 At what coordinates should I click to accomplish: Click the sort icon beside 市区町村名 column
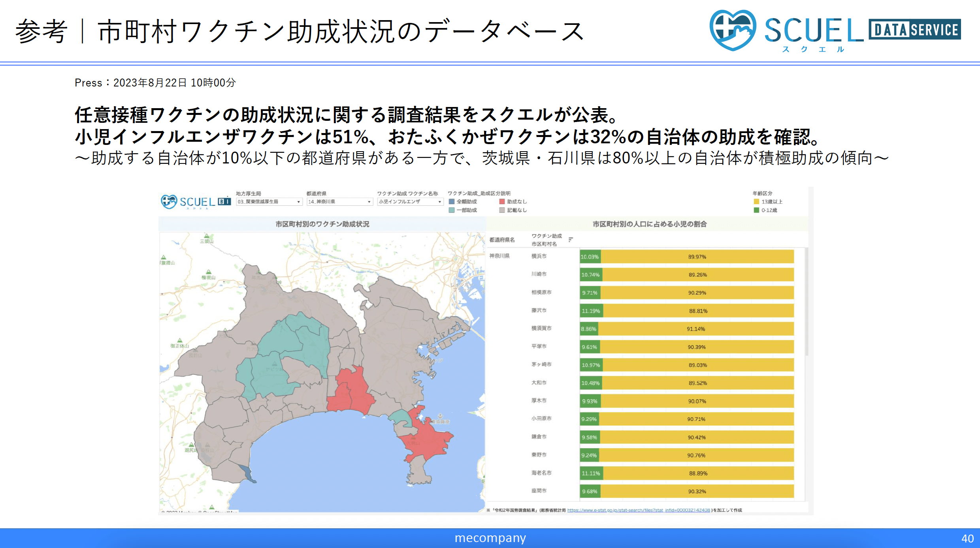pos(570,240)
